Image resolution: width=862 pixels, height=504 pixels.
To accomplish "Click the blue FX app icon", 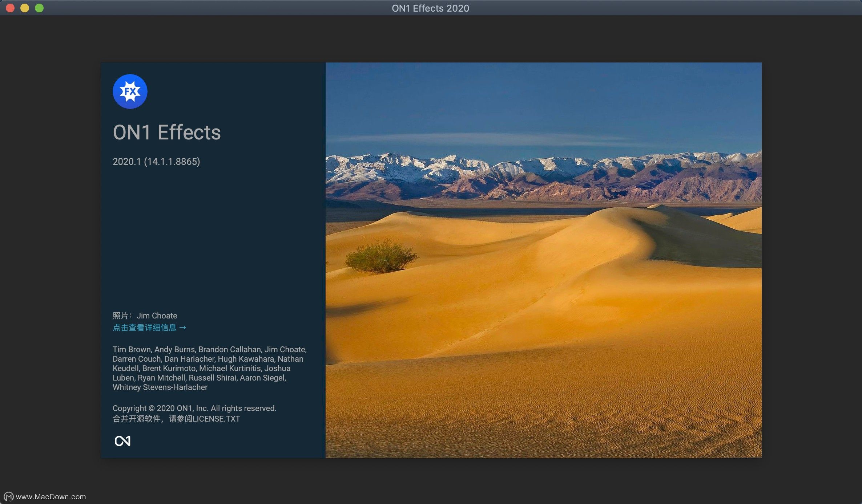I will point(130,92).
